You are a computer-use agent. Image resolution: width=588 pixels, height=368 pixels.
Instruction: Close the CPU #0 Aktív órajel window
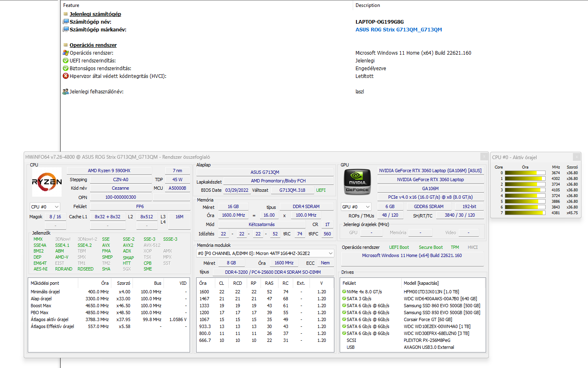click(577, 157)
